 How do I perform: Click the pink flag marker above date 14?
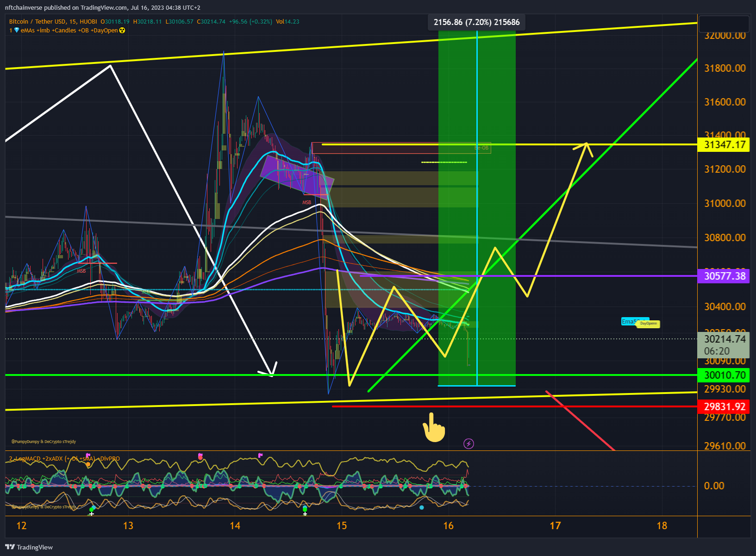point(260,456)
